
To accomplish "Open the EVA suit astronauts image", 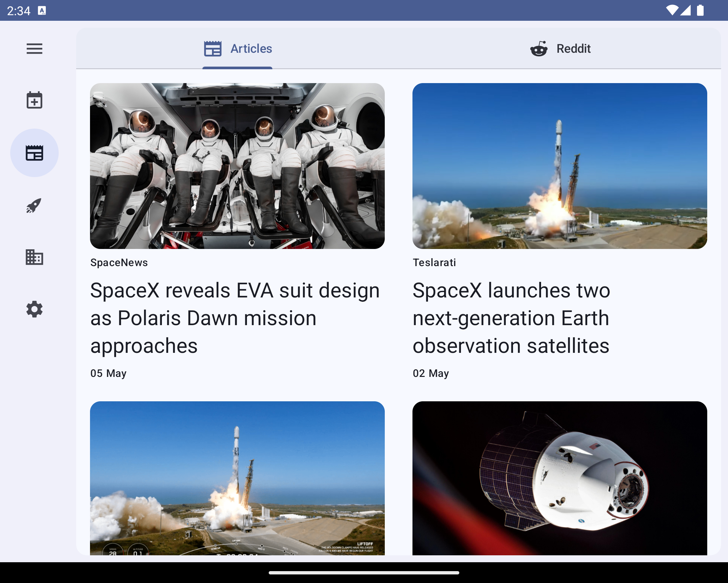I will [237, 166].
